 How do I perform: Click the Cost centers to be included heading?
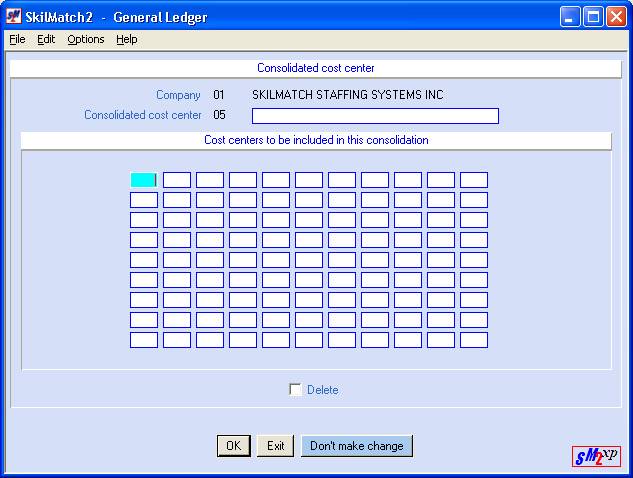[316, 140]
